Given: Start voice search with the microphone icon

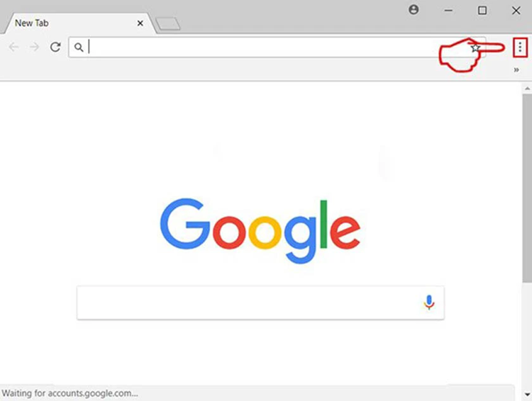Looking at the screenshot, I should [x=429, y=303].
